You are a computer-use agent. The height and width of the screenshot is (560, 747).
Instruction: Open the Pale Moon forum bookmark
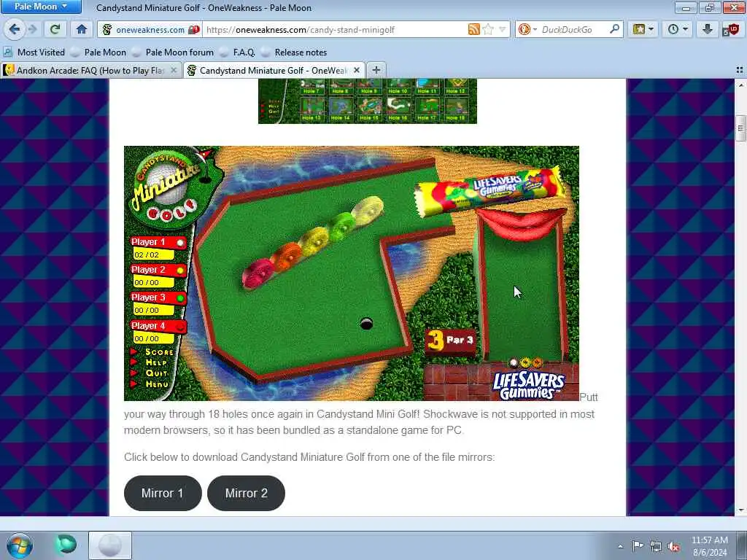point(172,52)
